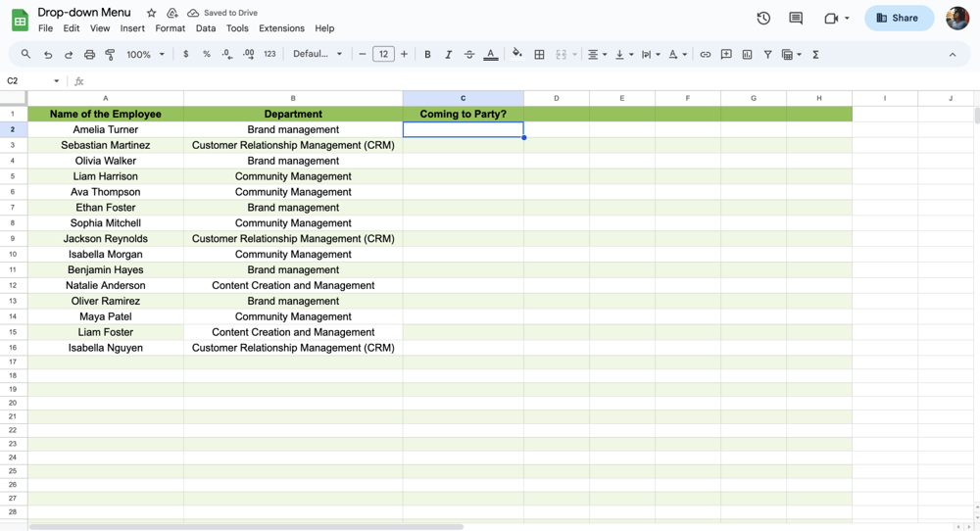Open text wrapping dropdown
The width and height of the screenshot is (980, 531).
(651, 54)
